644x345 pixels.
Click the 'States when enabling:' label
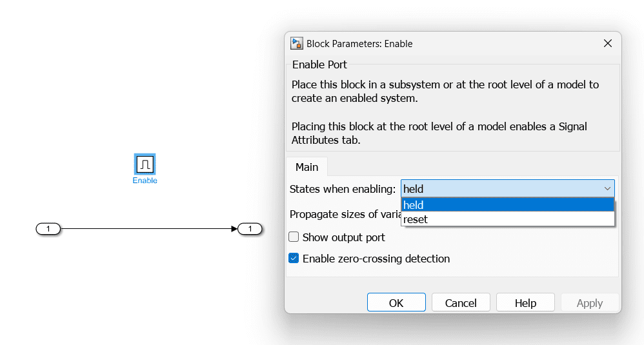(x=342, y=189)
